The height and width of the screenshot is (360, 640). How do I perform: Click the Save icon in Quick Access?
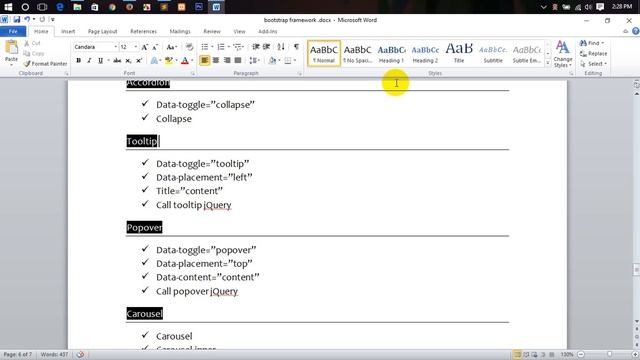(x=17, y=19)
